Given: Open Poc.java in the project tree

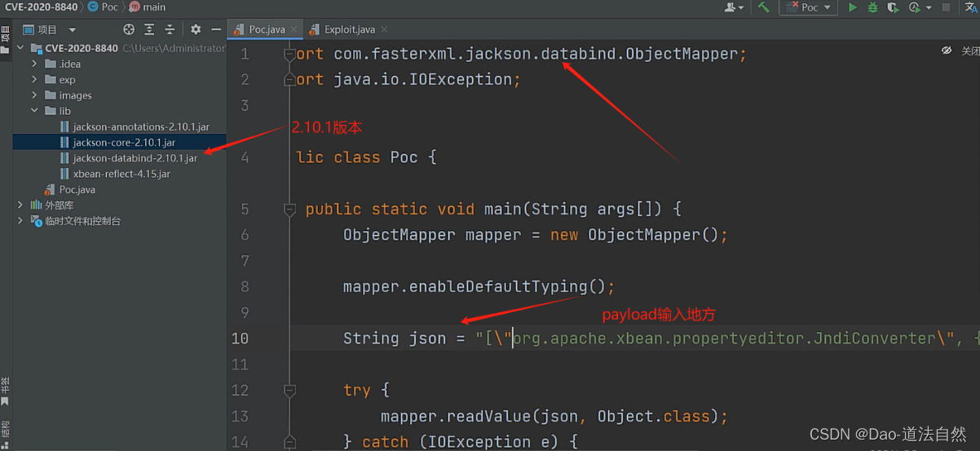Looking at the screenshot, I should pos(77,189).
